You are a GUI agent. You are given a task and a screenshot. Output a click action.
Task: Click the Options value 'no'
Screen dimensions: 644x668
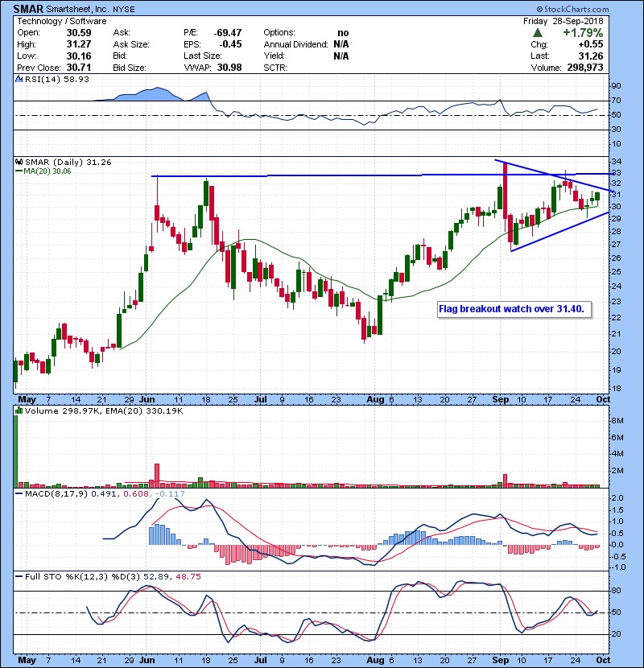point(343,33)
